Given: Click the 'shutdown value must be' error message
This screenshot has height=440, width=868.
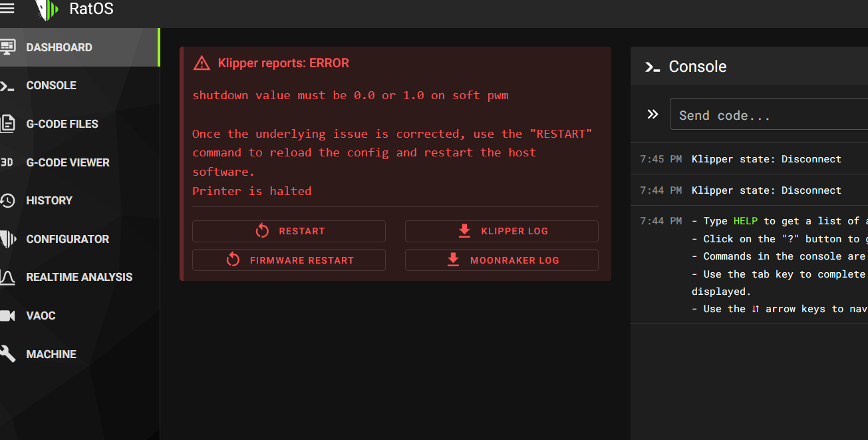Looking at the screenshot, I should 351,95.
